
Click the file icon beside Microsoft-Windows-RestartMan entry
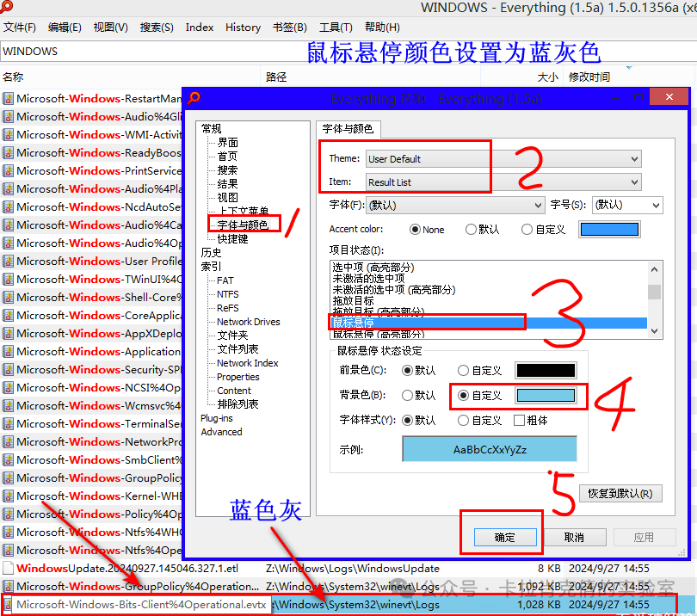(x=8, y=99)
